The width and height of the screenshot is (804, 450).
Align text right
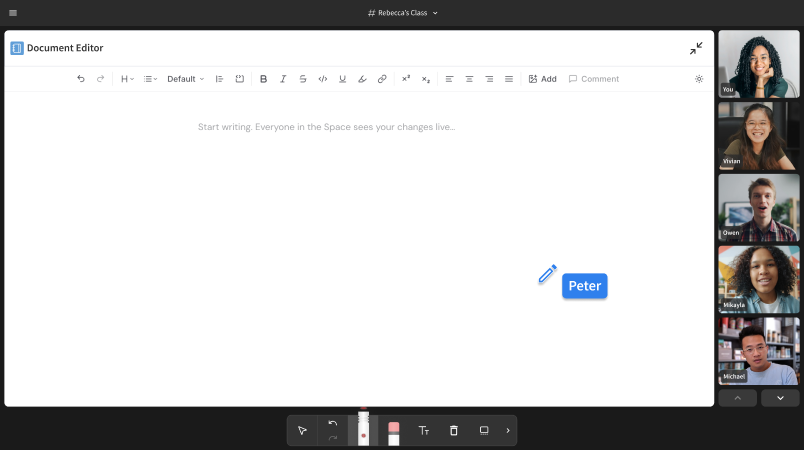tap(489, 79)
